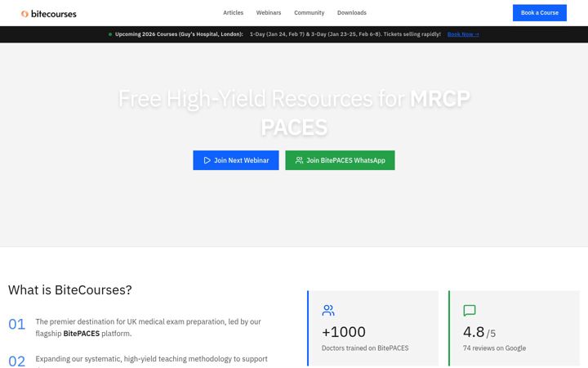Click the Join BitePACES WhatsApp button
The height and width of the screenshot is (368, 588).
[340, 160]
